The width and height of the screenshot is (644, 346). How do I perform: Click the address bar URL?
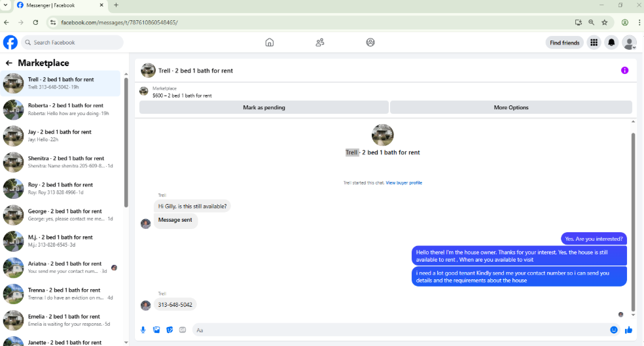point(120,23)
